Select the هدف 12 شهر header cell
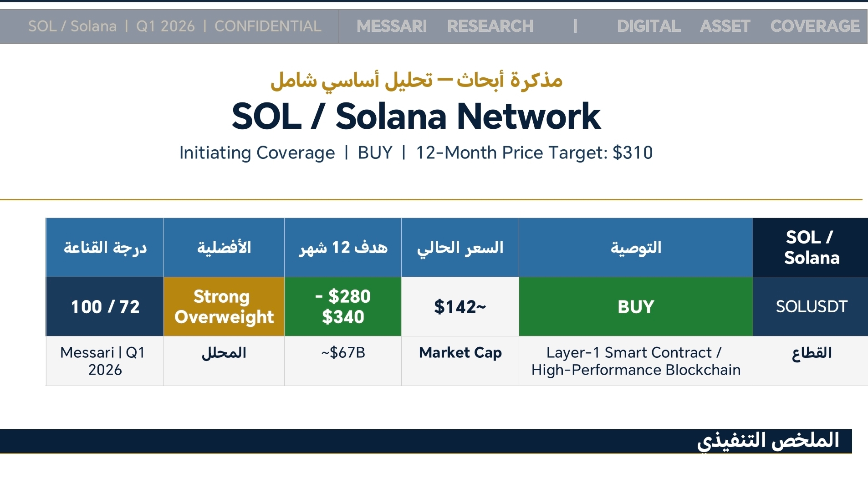Image resolution: width=868 pixels, height=488 pixels. 343,248
